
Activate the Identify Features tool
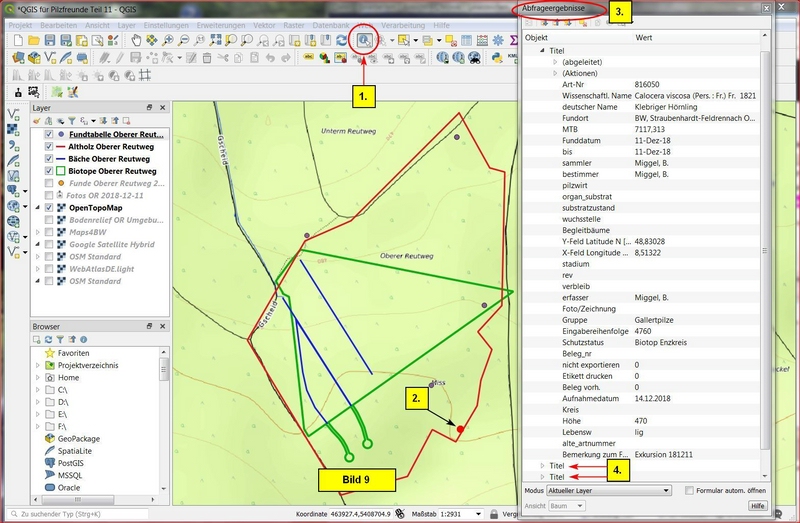tap(366, 40)
